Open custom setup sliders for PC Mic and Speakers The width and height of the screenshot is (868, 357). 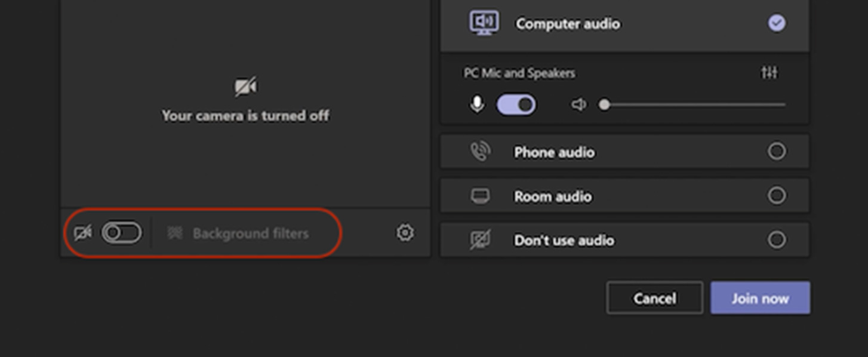click(770, 72)
